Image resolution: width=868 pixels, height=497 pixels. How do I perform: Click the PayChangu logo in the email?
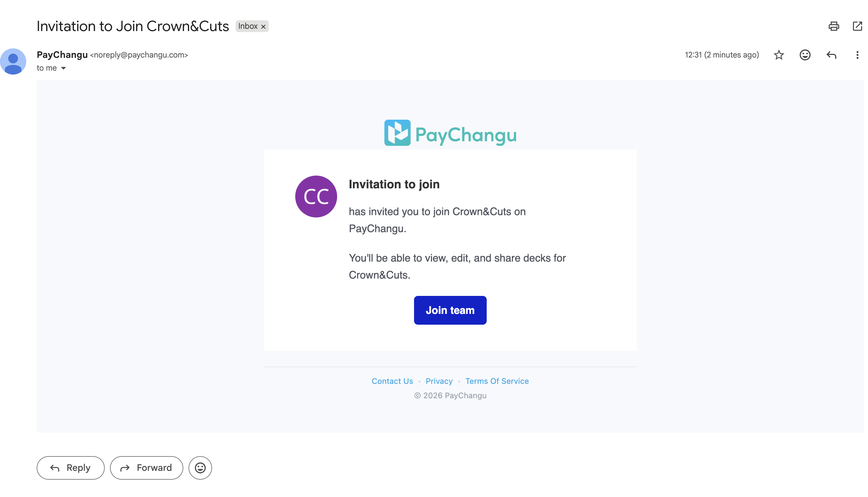point(450,133)
